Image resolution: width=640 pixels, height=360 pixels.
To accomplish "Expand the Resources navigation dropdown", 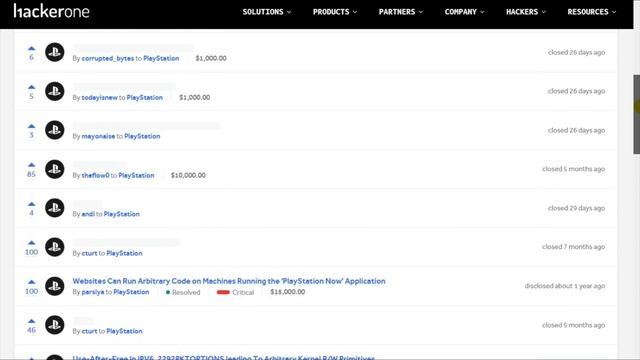I will point(592,12).
